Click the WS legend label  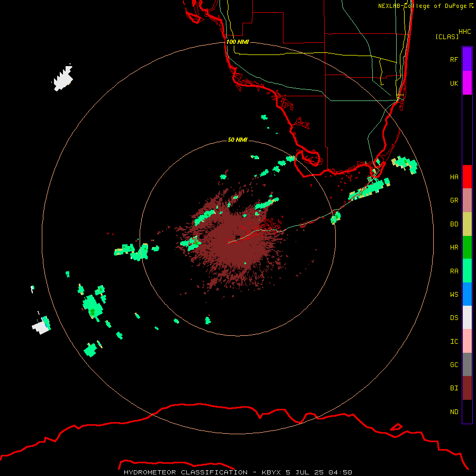click(454, 294)
